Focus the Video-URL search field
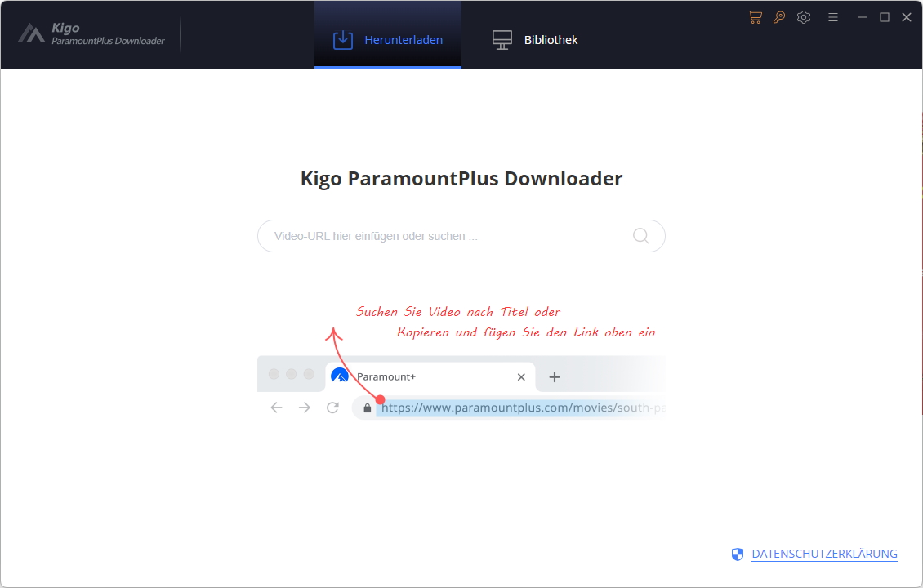923x588 pixels. tap(461, 236)
